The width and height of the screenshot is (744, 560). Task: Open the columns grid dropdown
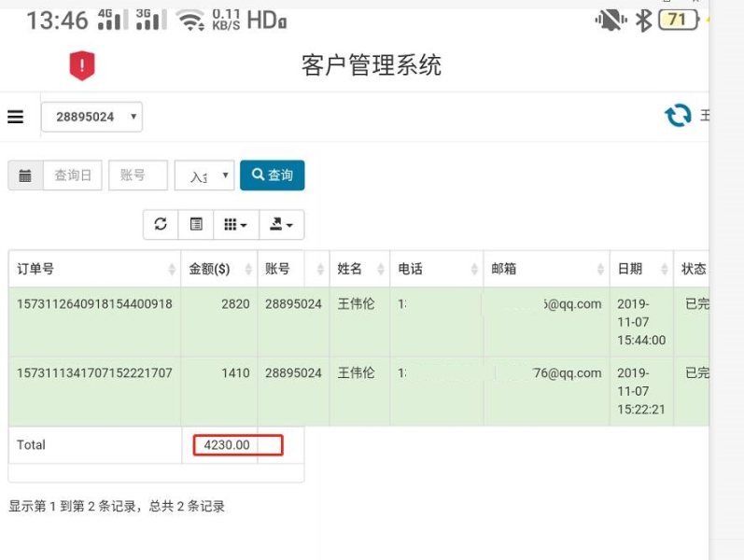pyautogui.click(x=236, y=224)
